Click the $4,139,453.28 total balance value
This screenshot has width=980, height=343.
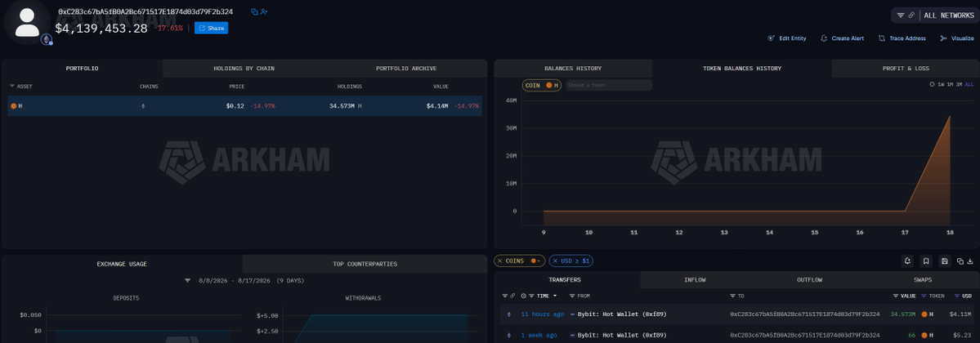[x=101, y=28]
